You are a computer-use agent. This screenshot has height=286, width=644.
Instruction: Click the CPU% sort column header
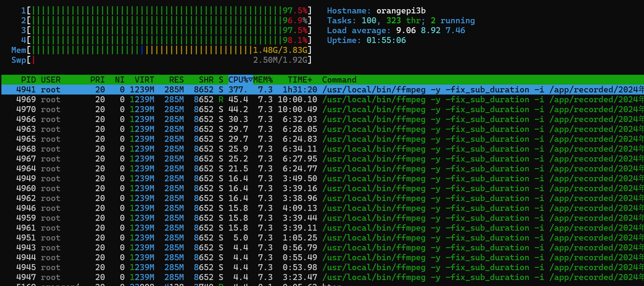(x=241, y=80)
